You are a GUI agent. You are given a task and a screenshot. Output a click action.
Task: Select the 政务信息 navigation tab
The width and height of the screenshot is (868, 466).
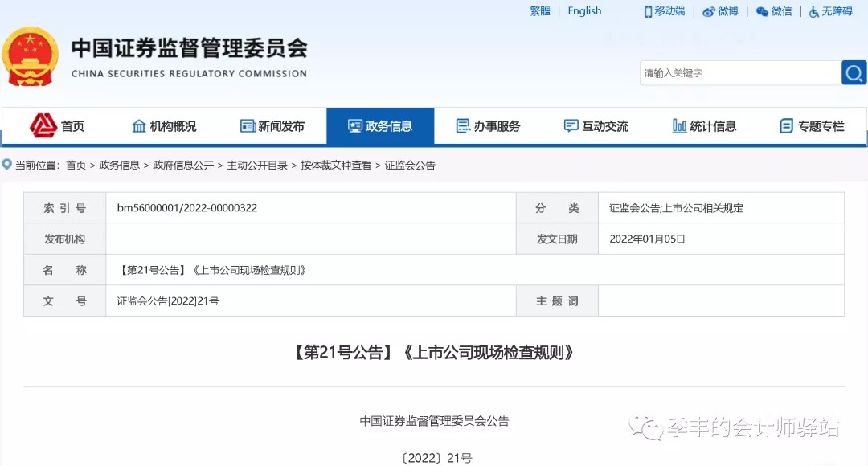(x=380, y=126)
